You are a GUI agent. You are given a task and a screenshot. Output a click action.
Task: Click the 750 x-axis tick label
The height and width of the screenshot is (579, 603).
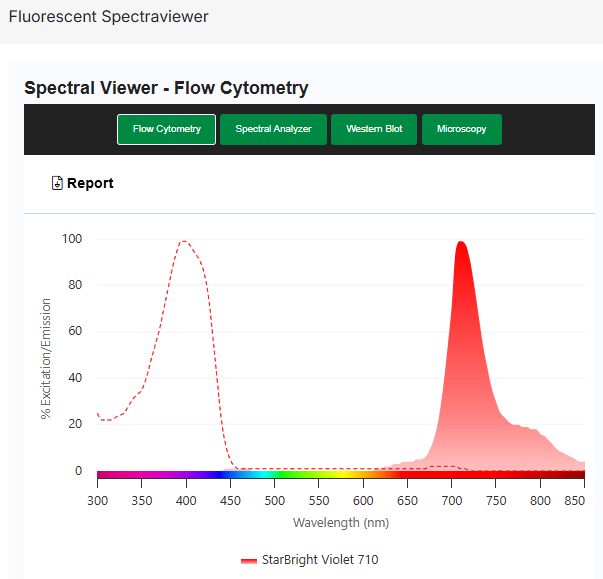[496, 501]
